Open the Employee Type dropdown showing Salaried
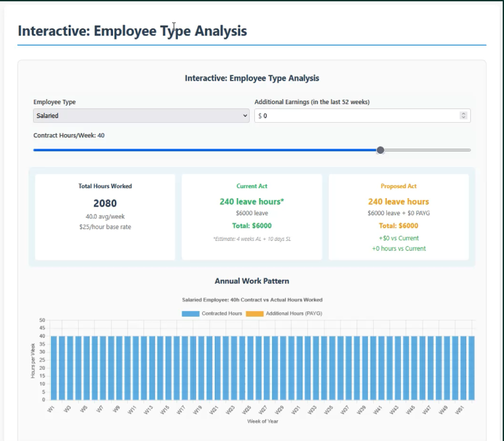The height and width of the screenshot is (441, 504). click(x=141, y=116)
